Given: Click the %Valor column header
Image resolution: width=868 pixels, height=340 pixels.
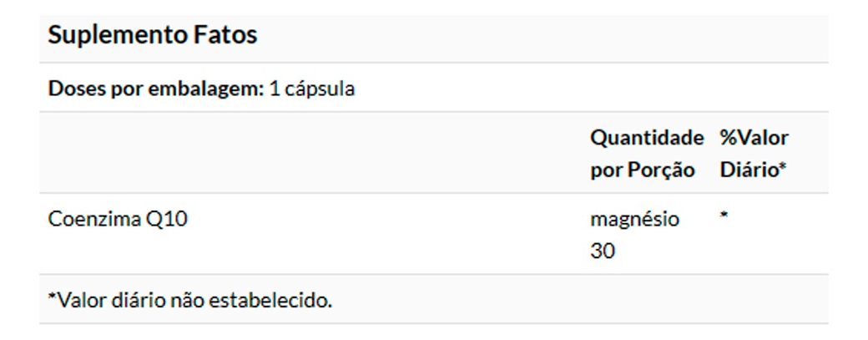Looking at the screenshot, I should click(x=754, y=137).
